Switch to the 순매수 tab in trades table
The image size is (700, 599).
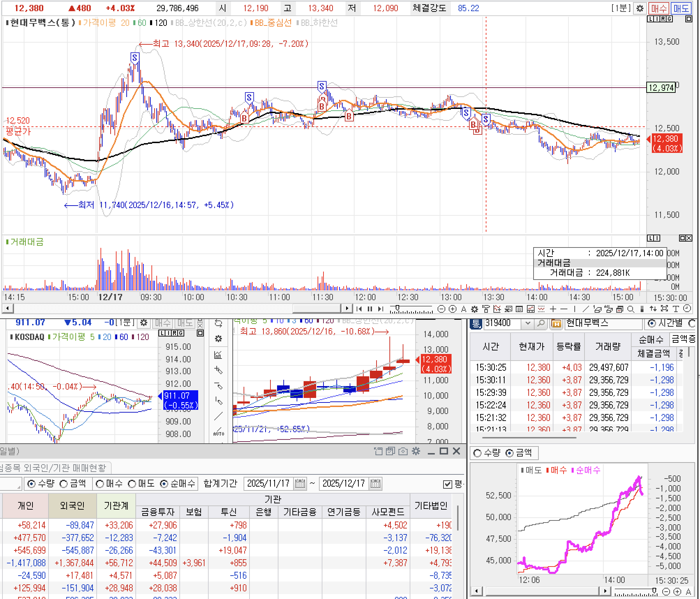pos(650,339)
